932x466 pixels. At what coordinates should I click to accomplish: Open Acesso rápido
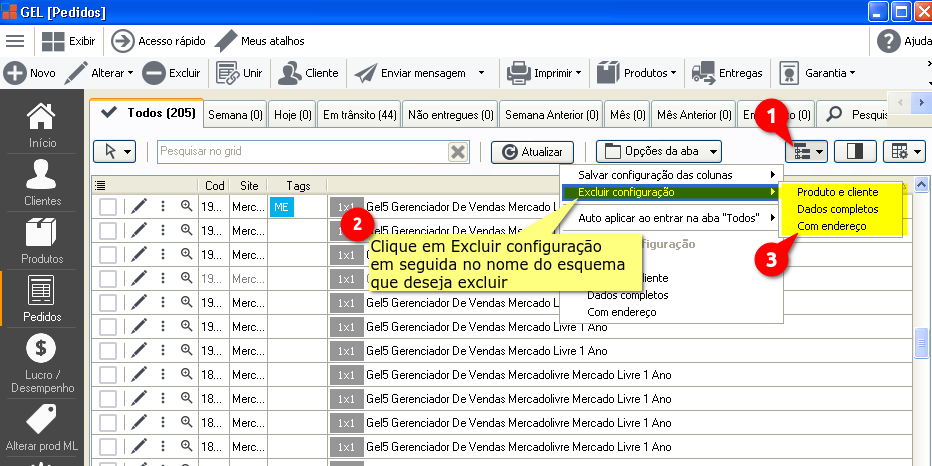[158, 41]
